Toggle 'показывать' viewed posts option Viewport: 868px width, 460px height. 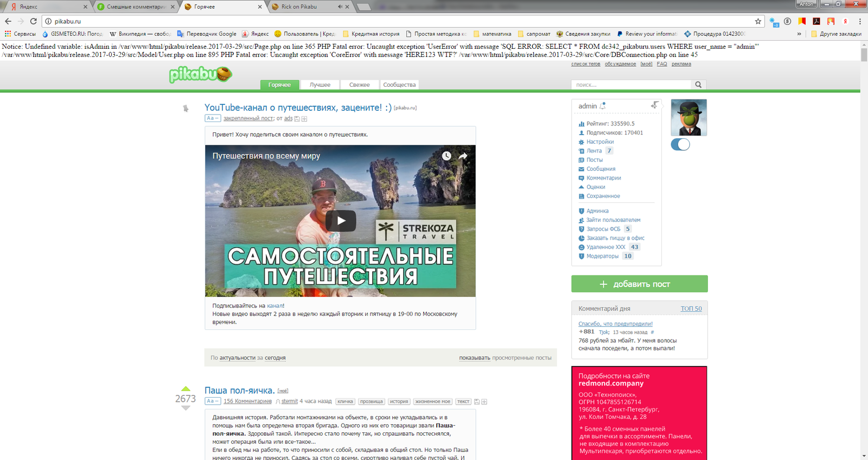[x=474, y=358]
